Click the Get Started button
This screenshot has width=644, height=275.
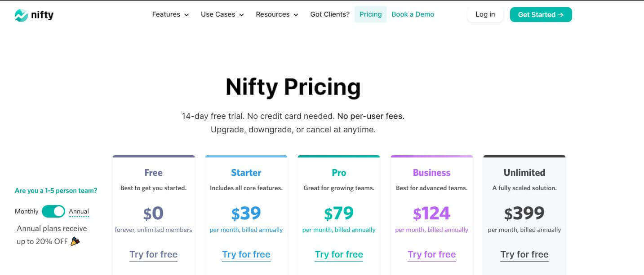[x=540, y=14]
